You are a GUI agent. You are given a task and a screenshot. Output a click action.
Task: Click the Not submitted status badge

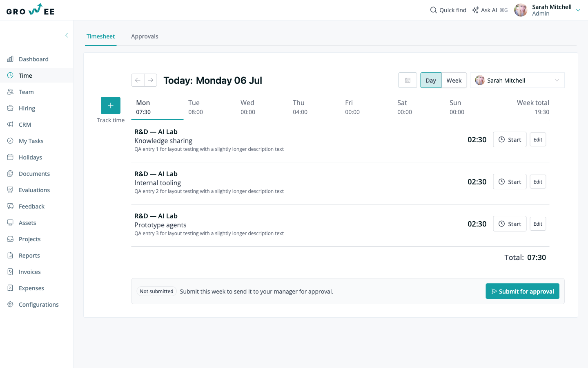pyautogui.click(x=156, y=291)
